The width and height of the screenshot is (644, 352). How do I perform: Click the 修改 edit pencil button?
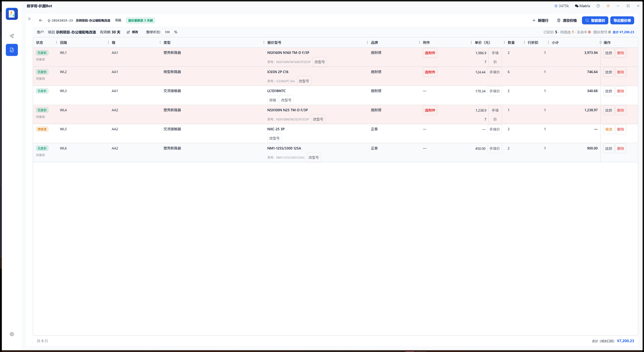click(132, 32)
